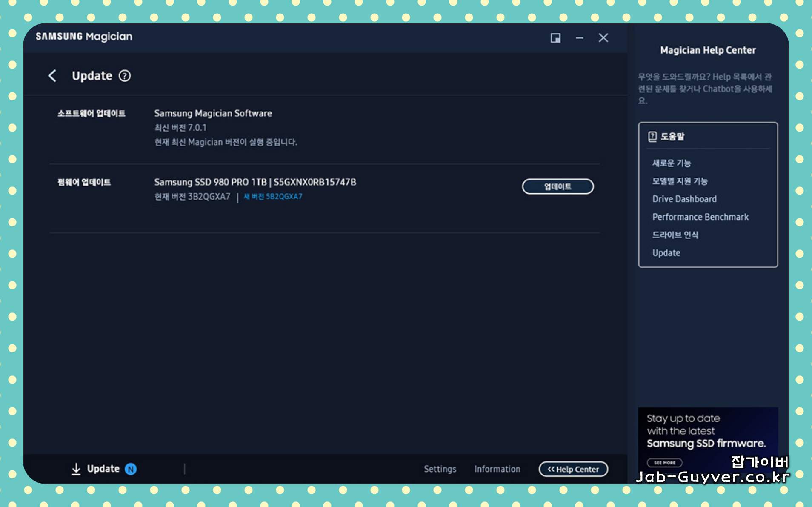The height and width of the screenshot is (507, 812).
Task: Collapse the Help Center panel button
Action: point(573,469)
